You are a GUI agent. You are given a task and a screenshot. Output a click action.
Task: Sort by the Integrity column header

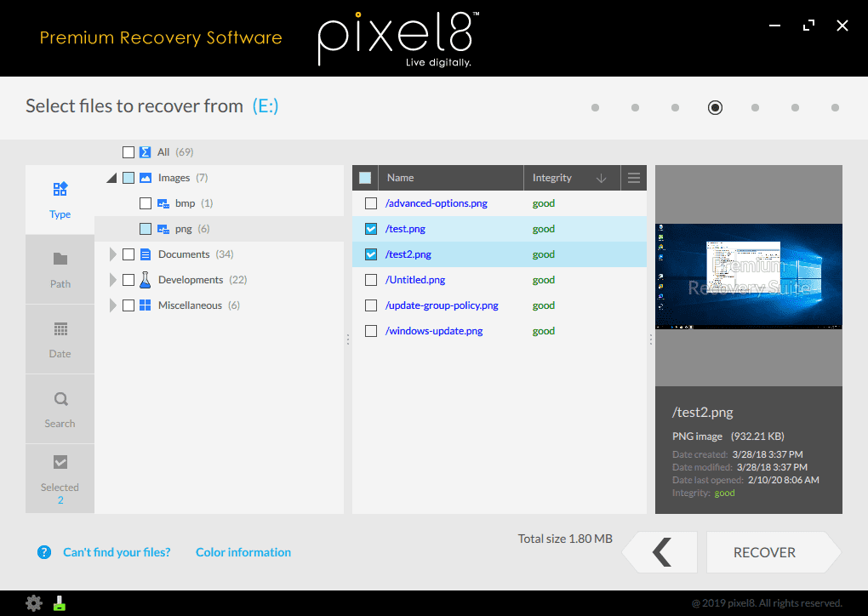pos(572,178)
